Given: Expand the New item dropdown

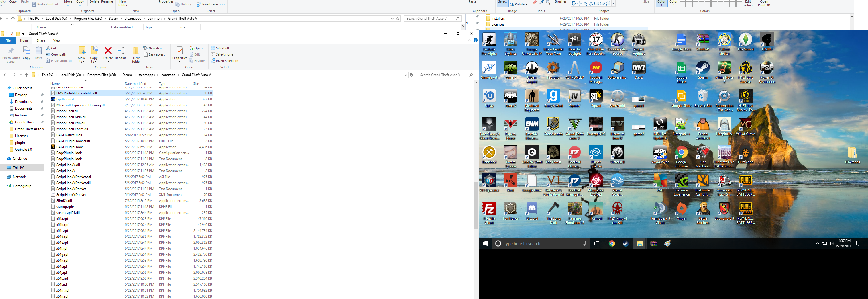Looking at the screenshot, I should tap(154, 48).
